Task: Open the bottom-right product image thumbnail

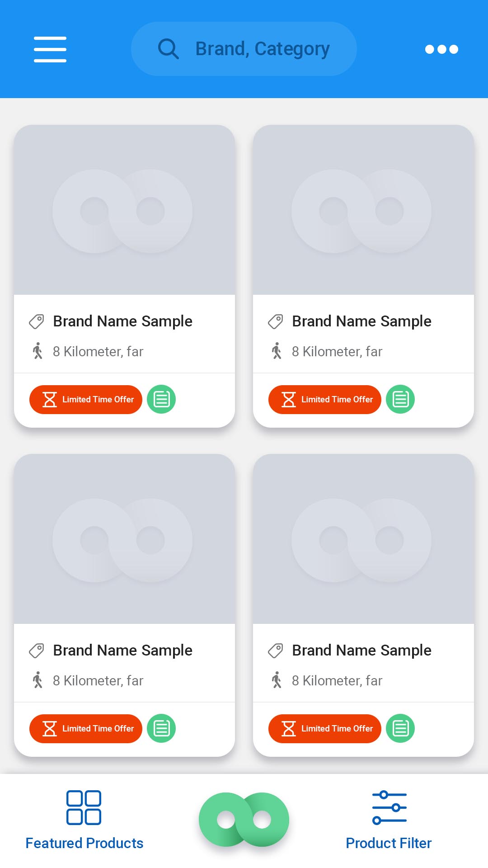Action: tap(363, 539)
